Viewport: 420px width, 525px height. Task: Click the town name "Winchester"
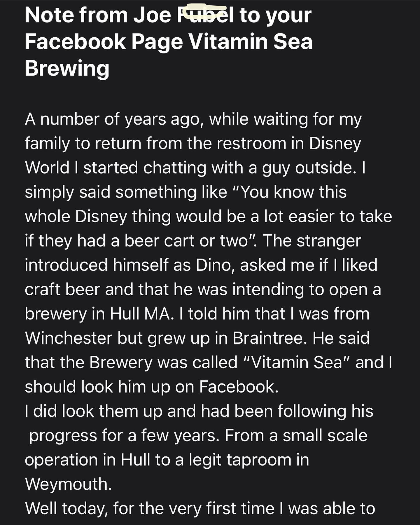(69, 338)
